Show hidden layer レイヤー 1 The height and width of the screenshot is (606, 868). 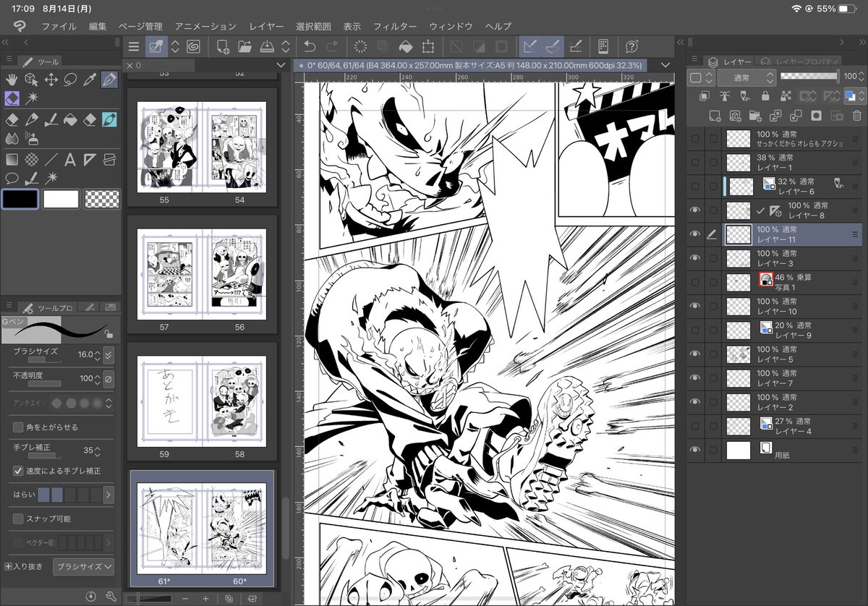[695, 162]
